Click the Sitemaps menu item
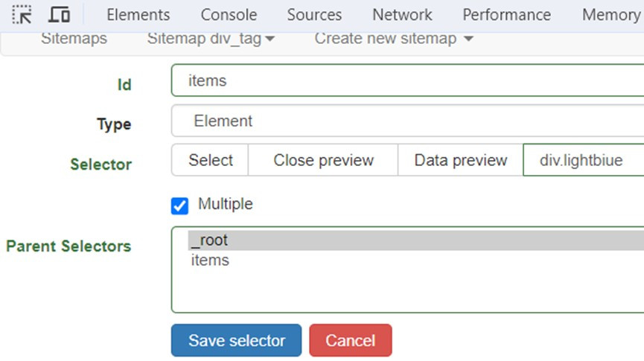644x361 pixels. (74, 39)
